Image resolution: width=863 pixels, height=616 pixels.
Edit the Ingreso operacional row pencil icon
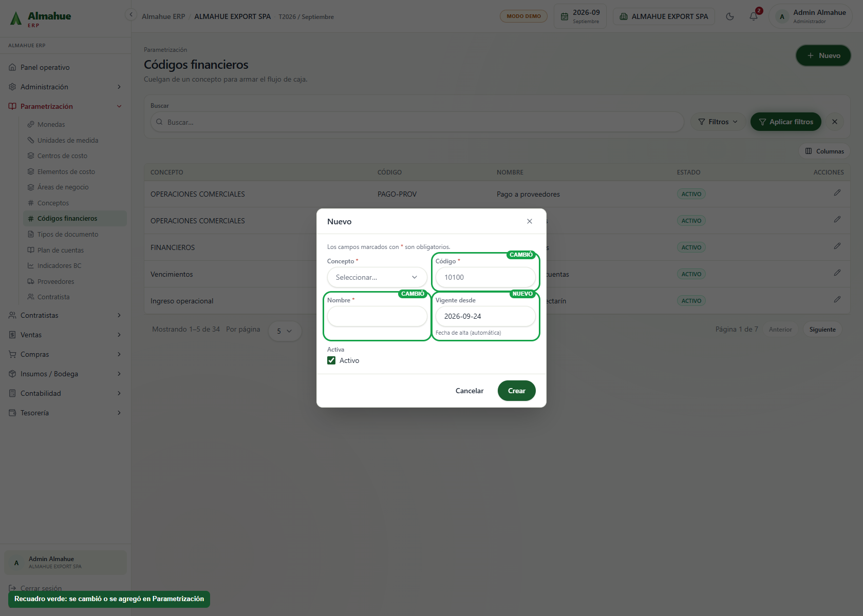point(837,299)
